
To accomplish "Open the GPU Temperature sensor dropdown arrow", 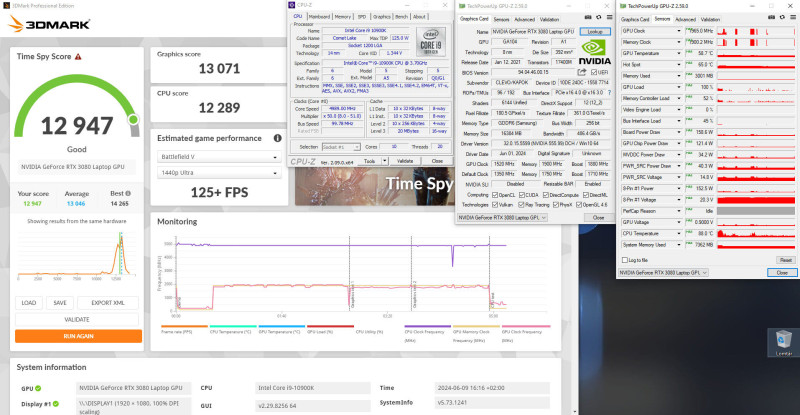I will point(679,53).
